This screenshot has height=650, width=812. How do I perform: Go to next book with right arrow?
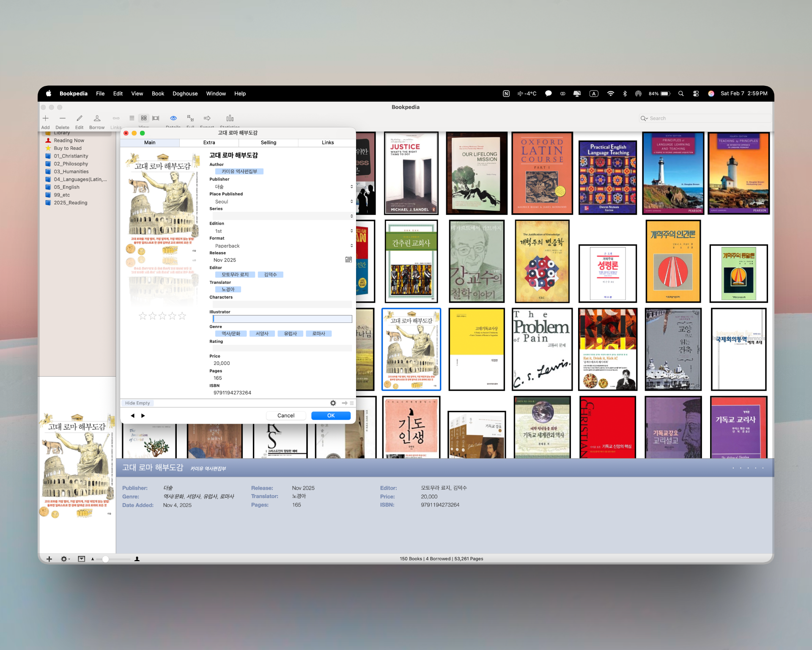point(143,416)
